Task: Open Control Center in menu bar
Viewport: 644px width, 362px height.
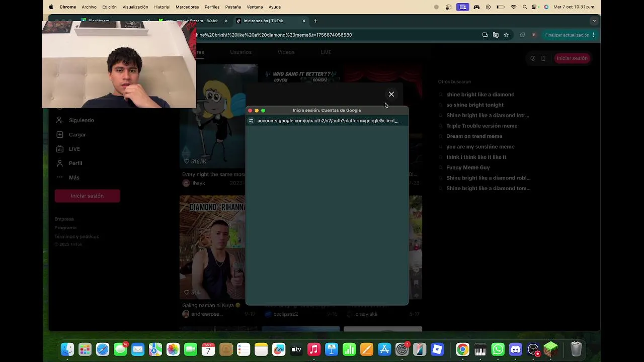Action: 535,7
